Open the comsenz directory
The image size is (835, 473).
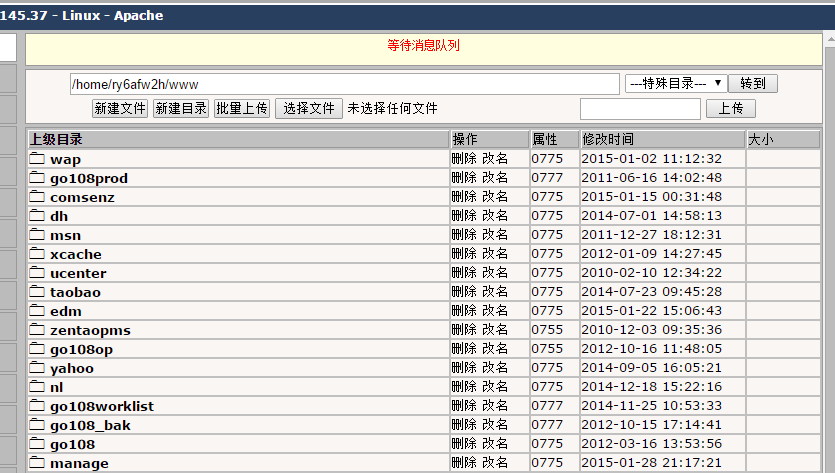coord(83,198)
